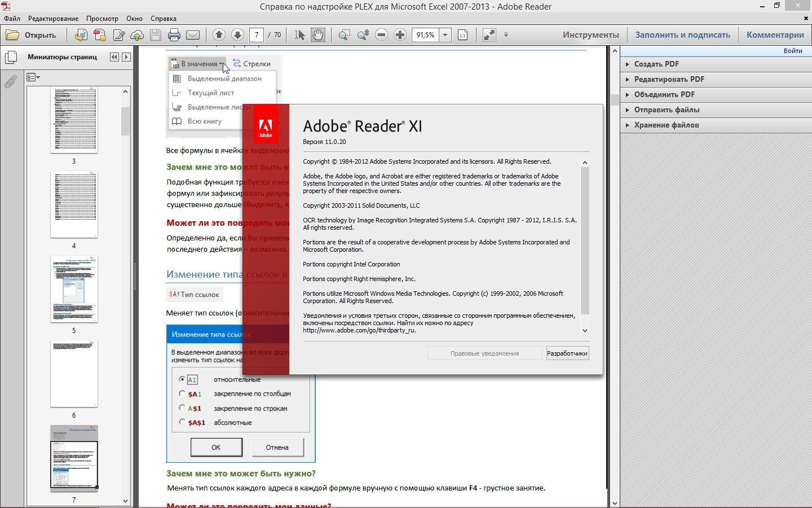The width and height of the screenshot is (812, 508).
Task: Click the Adobe Reader icon in title bar
Action: 6,6
